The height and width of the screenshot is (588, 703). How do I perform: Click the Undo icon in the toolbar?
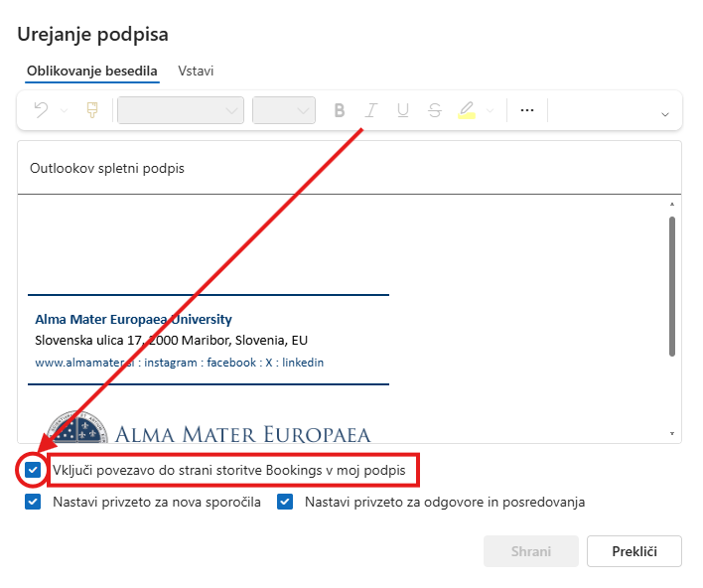tap(42, 110)
